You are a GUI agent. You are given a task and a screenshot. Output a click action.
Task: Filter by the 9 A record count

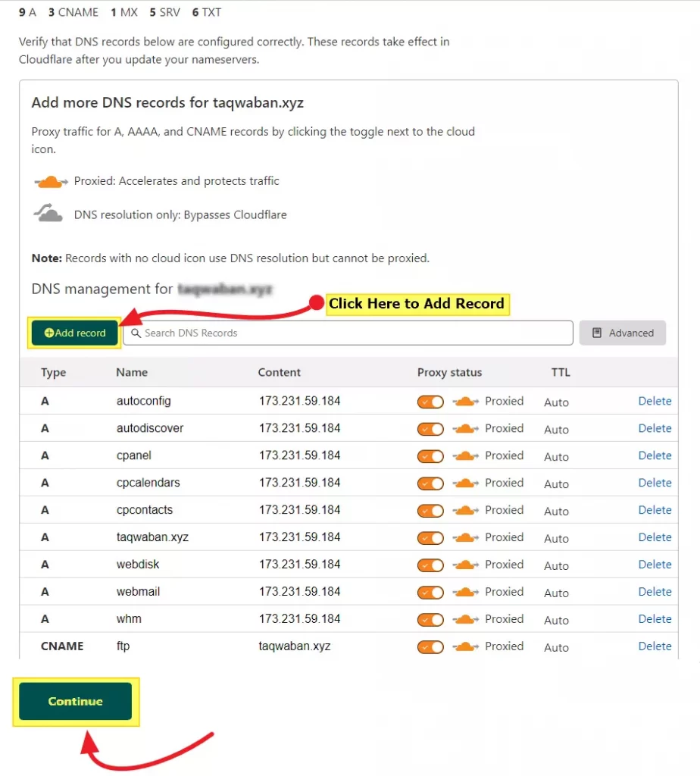[x=27, y=12]
